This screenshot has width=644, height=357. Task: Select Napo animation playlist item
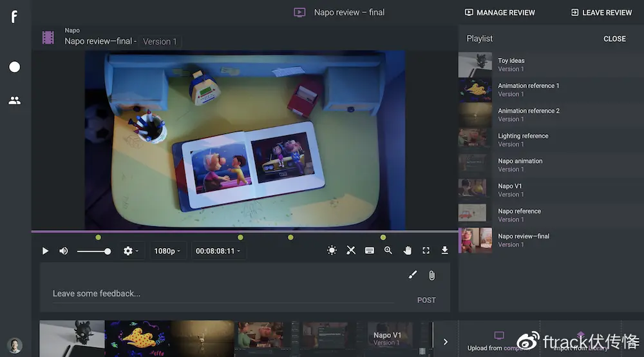551,165
